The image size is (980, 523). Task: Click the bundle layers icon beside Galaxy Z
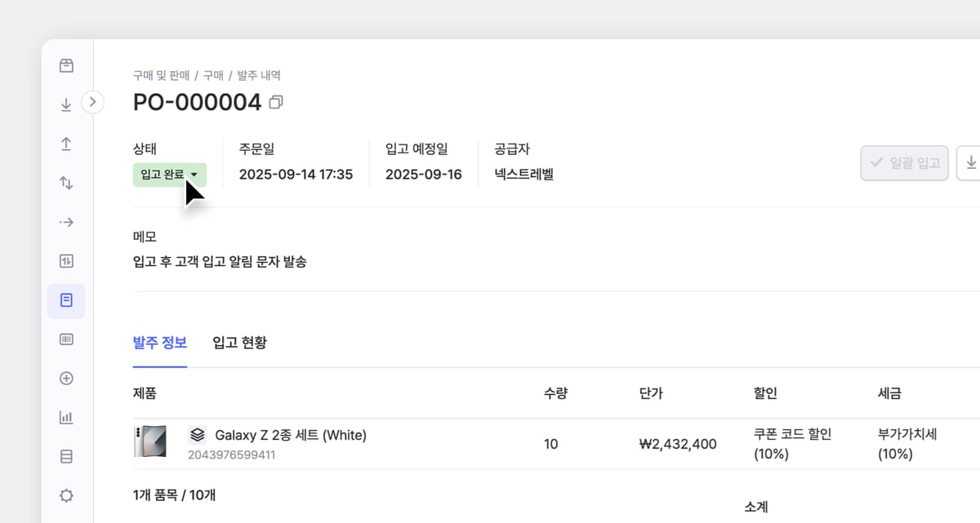tap(197, 435)
